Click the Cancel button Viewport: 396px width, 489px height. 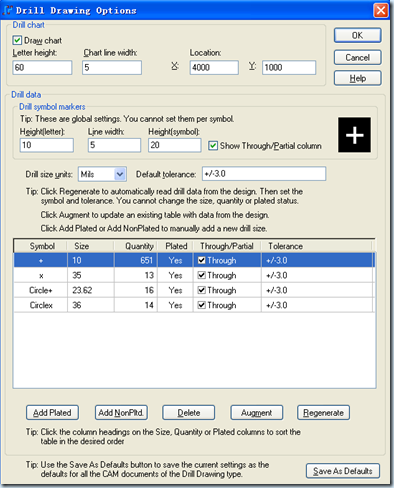point(357,58)
